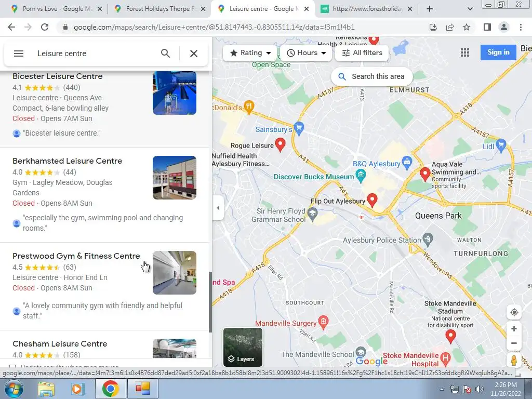Viewport: 532px width, 399px height.
Task: Click the Stoke Mandeville Hospital H marker
Action: (x=445, y=358)
